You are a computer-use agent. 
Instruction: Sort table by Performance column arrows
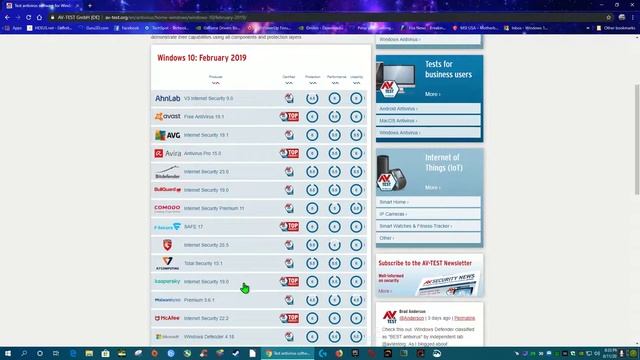coord(336,83)
